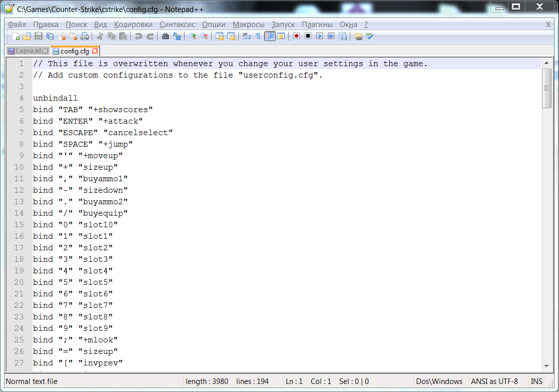Click the Open file folder icon

27,37
